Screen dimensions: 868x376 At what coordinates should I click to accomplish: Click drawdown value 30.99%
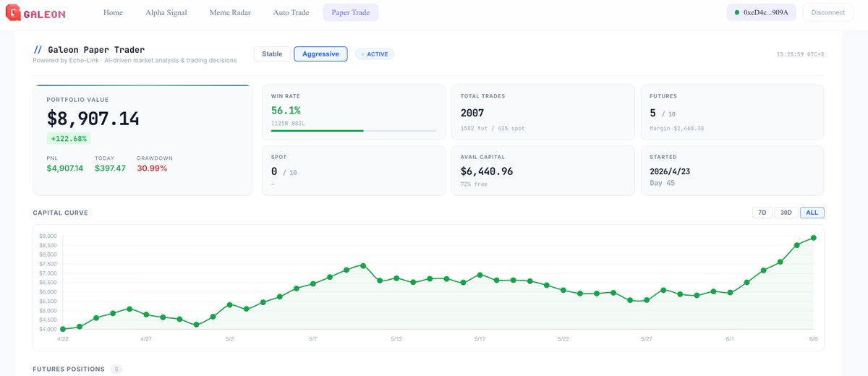(x=152, y=168)
